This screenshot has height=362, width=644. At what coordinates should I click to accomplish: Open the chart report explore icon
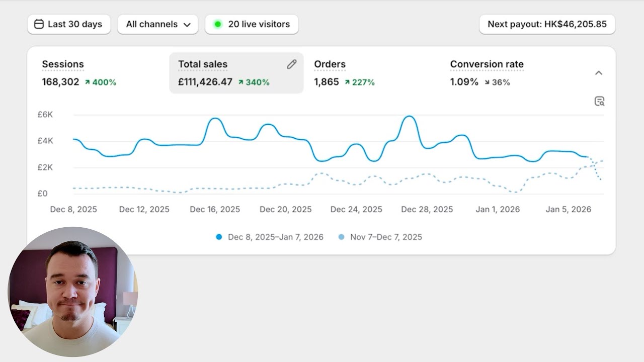(599, 101)
